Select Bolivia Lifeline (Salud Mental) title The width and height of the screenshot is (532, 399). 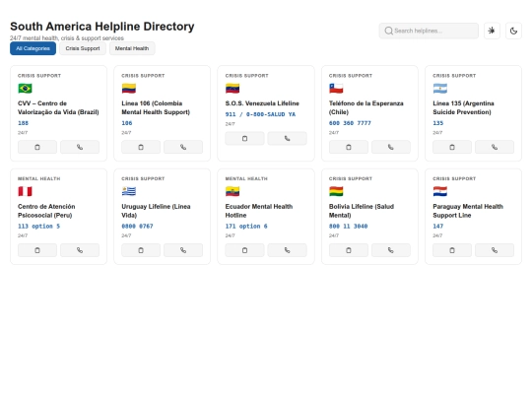362,211
